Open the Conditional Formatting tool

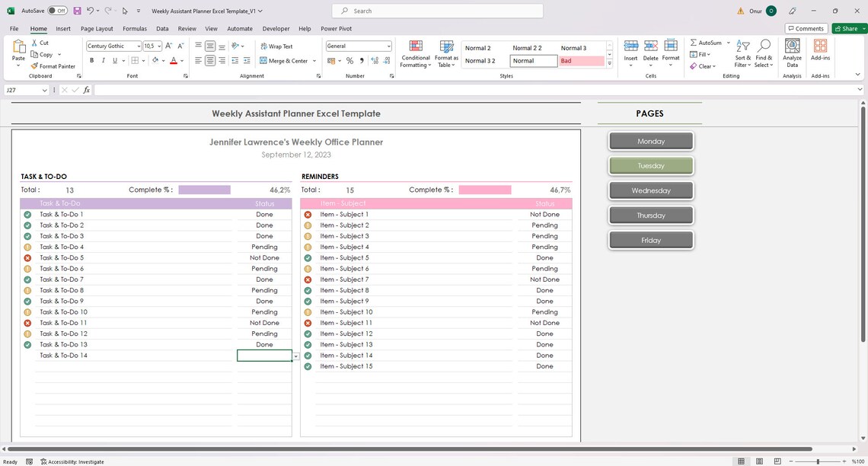click(415, 53)
